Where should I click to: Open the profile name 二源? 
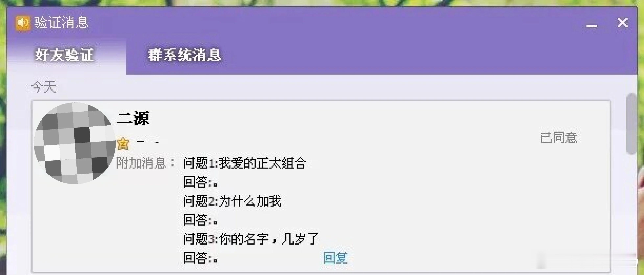[133, 118]
